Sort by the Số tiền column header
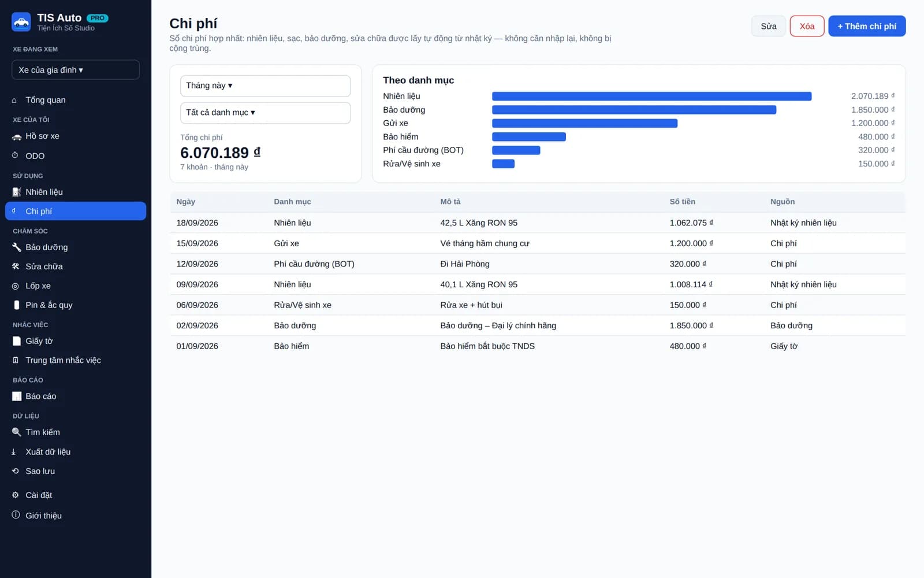 pos(683,202)
